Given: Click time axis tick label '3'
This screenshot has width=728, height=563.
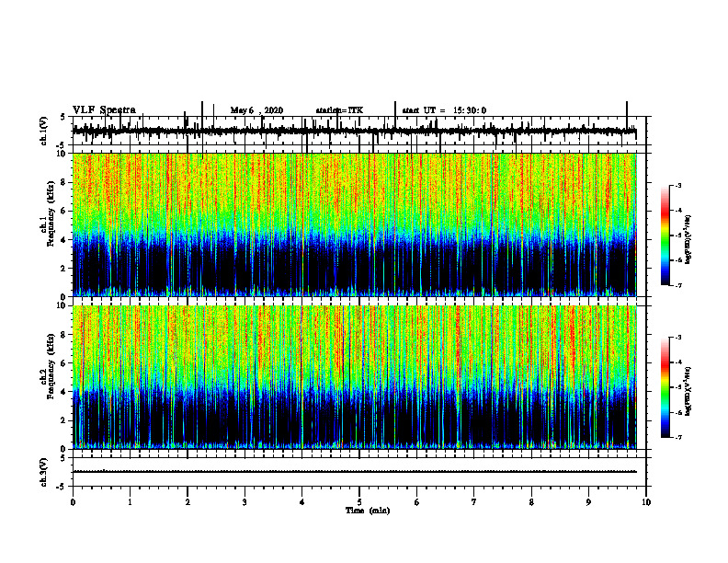Looking at the screenshot, I should (x=245, y=502).
